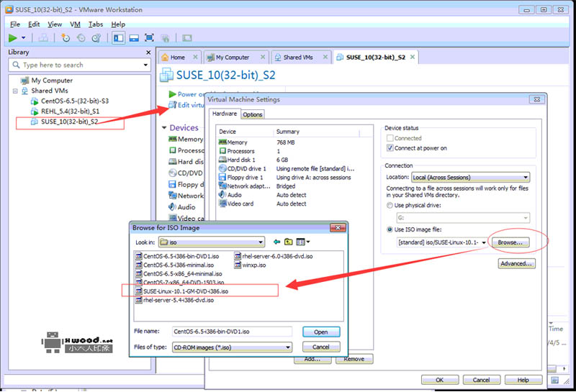Click the Open button in Browse dialog

[x=320, y=332]
